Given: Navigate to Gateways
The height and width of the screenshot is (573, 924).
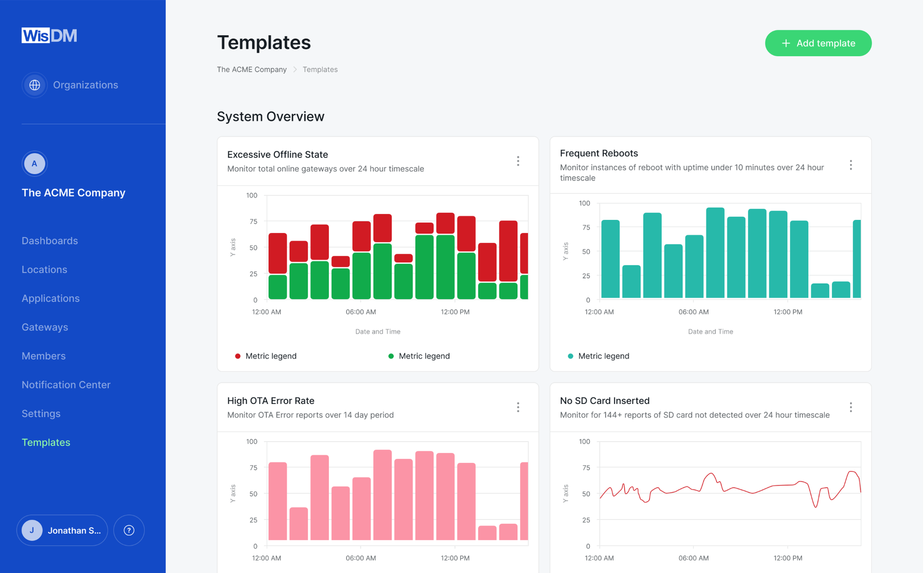Looking at the screenshot, I should coord(45,327).
